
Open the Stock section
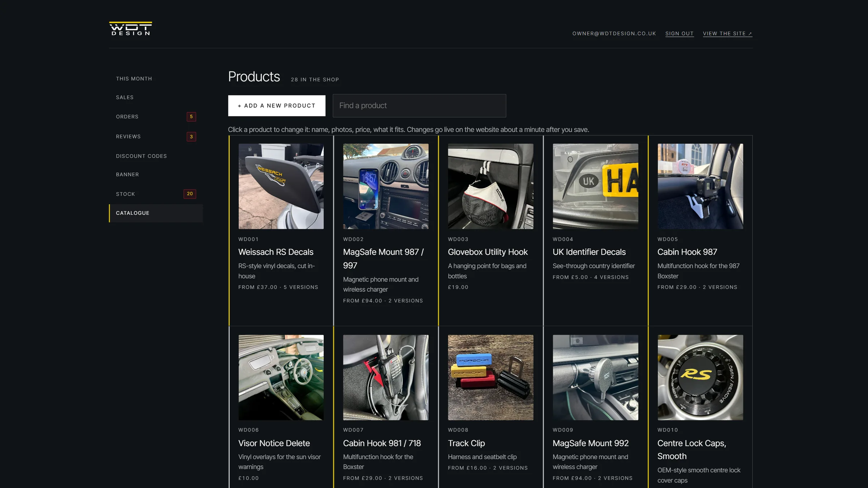(x=125, y=194)
